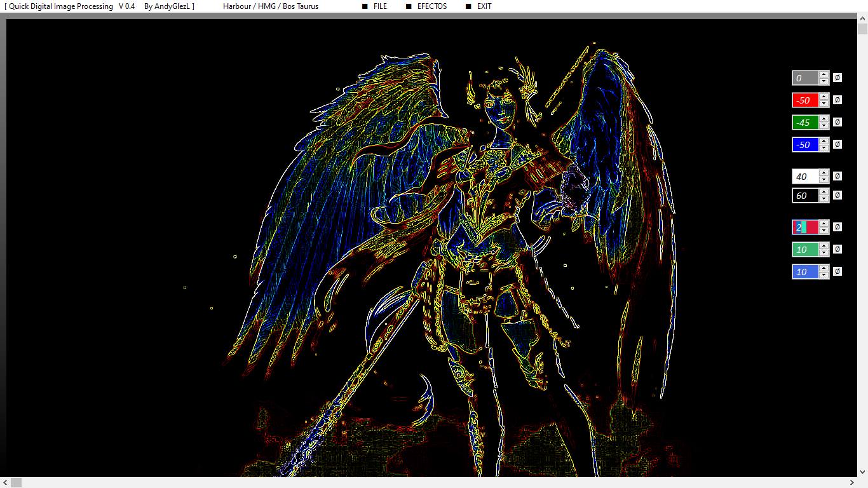Select the gray 0 brightness field
This screenshot has width=868, height=488.
[805, 78]
